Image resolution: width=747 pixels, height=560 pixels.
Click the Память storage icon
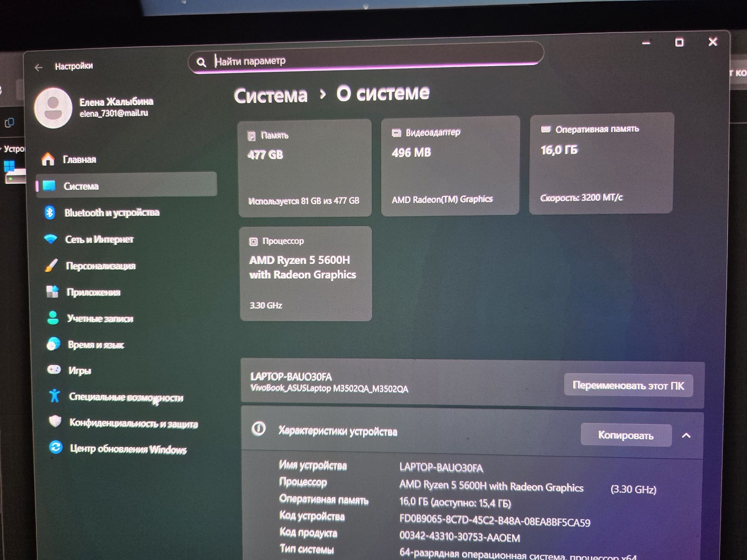(x=252, y=136)
